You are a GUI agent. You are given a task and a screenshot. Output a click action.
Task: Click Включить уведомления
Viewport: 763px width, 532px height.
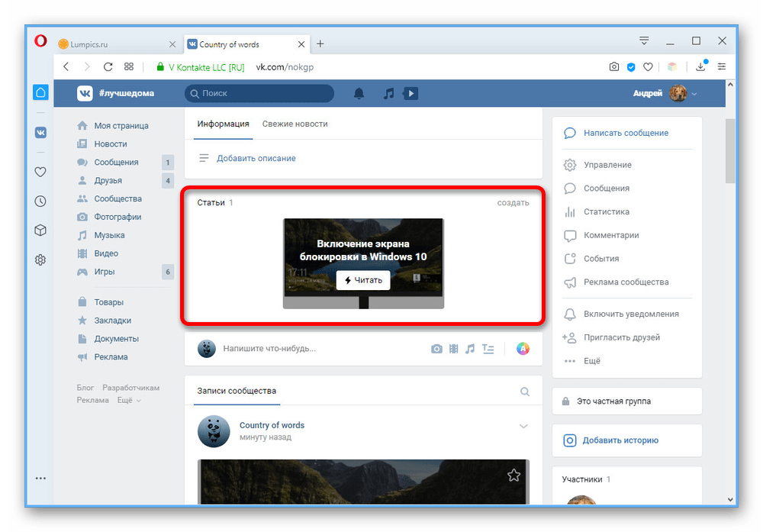(x=631, y=314)
